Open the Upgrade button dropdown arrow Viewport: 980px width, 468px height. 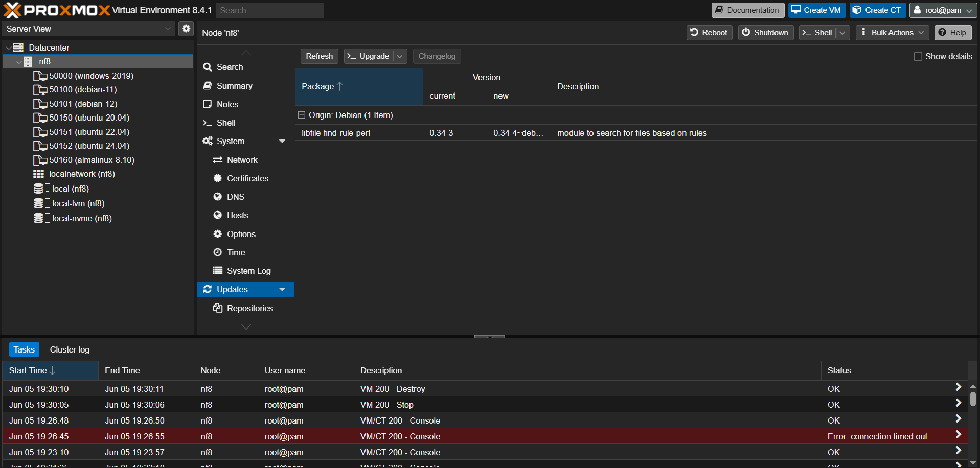click(x=400, y=56)
